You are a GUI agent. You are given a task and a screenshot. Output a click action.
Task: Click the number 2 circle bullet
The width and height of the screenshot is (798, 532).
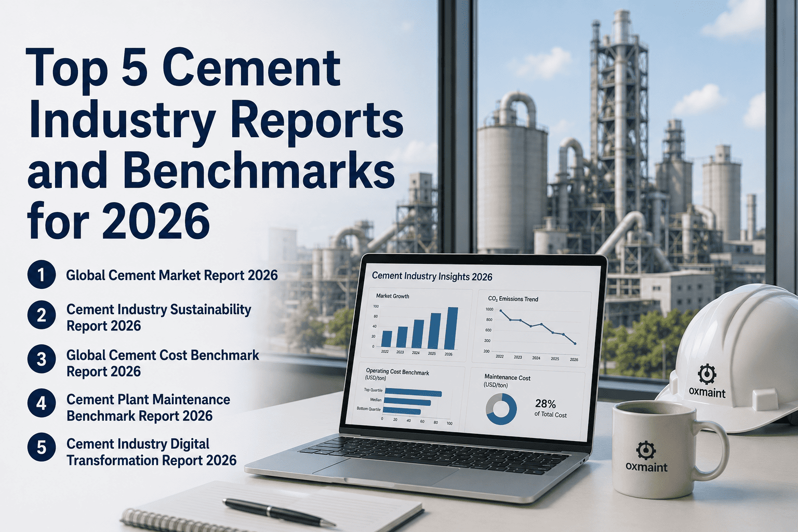(42, 315)
